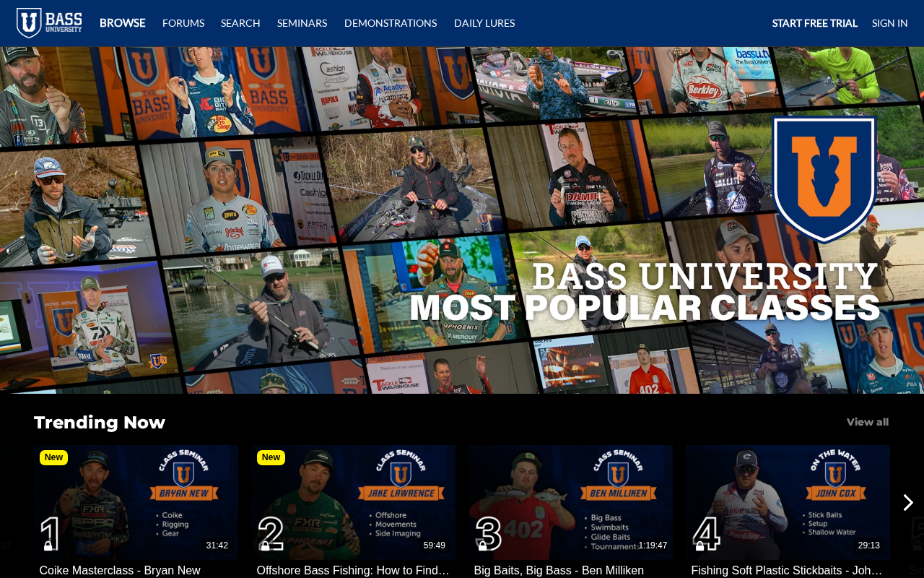Viewport: 924px width, 578px height.
Task: Open the Search page from the navigation
Action: pyautogui.click(x=240, y=23)
